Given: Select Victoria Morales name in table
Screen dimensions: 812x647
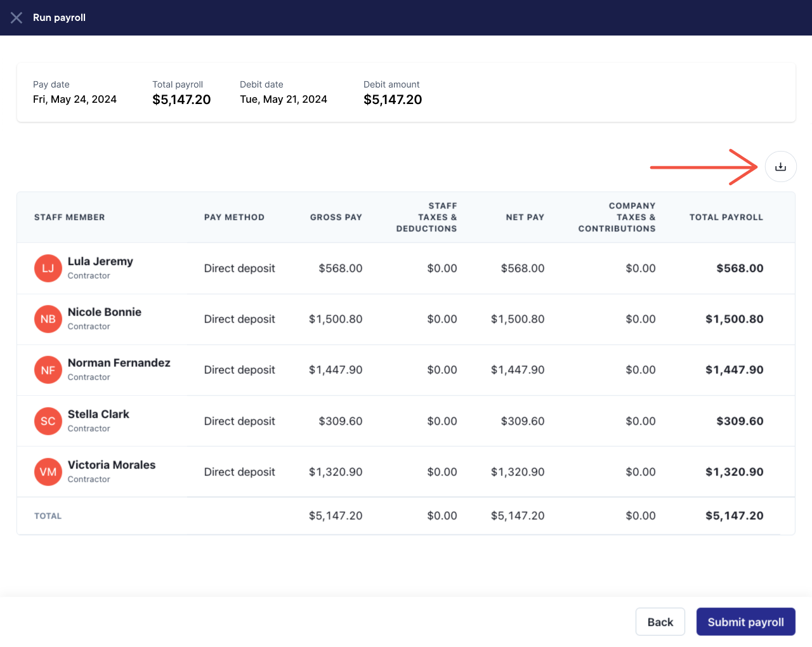Looking at the screenshot, I should (112, 465).
